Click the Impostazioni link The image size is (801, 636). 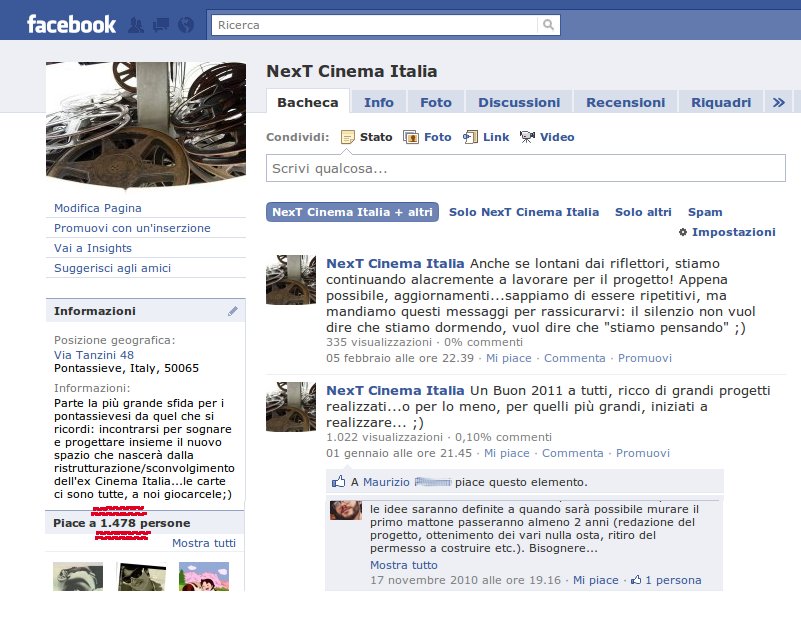tap(734, 232)
